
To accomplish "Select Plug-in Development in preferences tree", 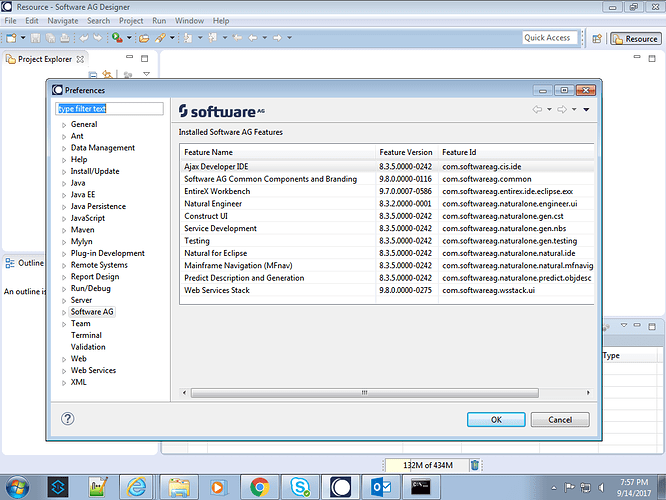I will pos(107,253).
